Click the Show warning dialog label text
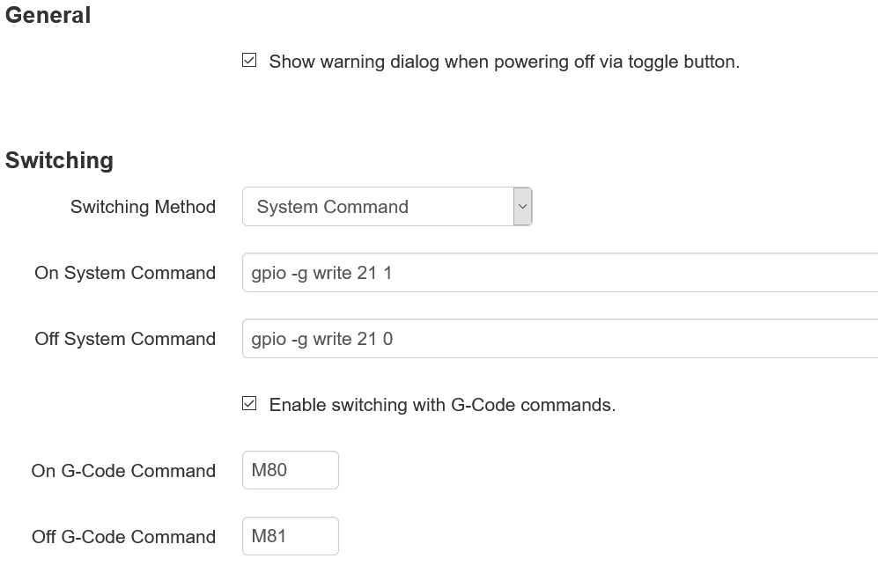 (504, 62)
